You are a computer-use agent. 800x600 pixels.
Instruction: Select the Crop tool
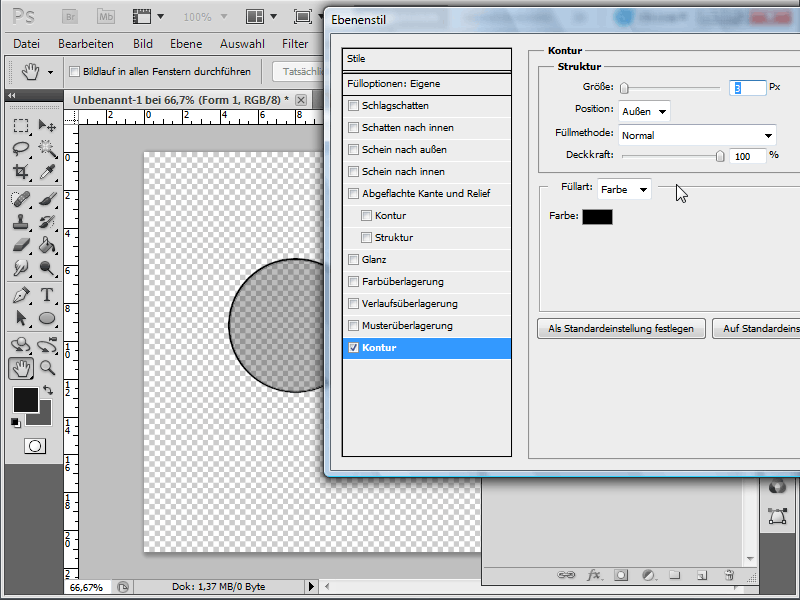(x=21, y=172)
